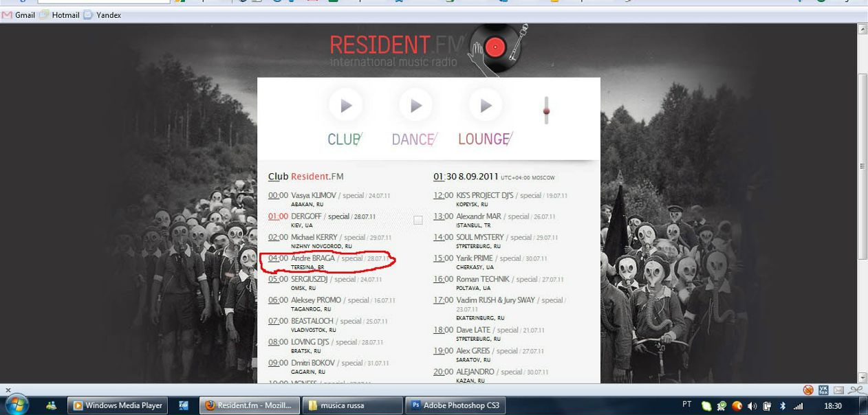
Task: Open the Windows Start orb
Action: pos(17,405)
